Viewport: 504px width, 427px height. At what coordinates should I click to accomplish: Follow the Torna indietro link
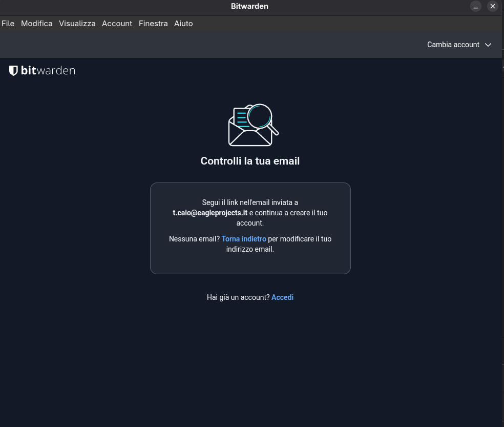tap(244, 239)
